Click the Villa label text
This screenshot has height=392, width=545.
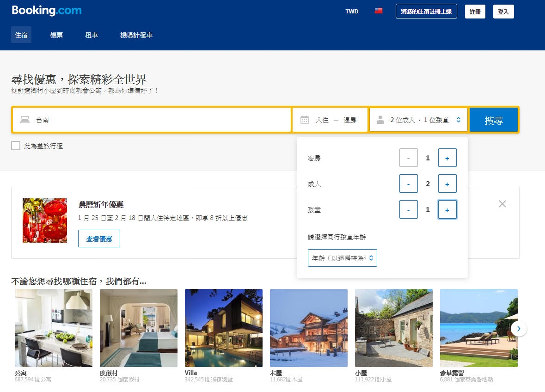point(191,373)
